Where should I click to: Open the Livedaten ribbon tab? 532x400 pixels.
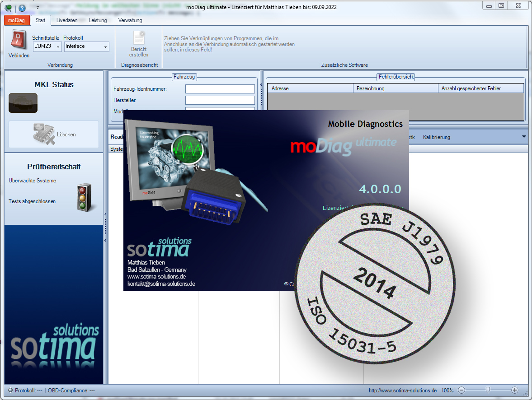tap(67, 20)
